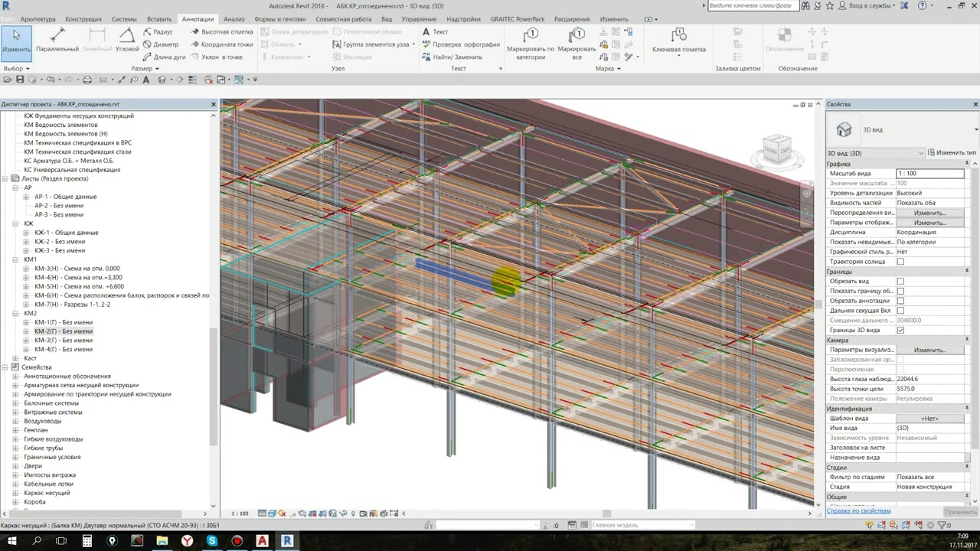
Task: Place a Координата точки annotation
Action: coord(221,44)
